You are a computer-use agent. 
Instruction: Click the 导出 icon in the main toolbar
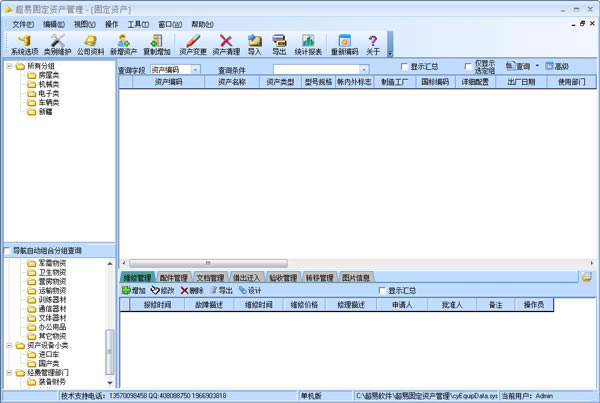[x=279, y=45]
